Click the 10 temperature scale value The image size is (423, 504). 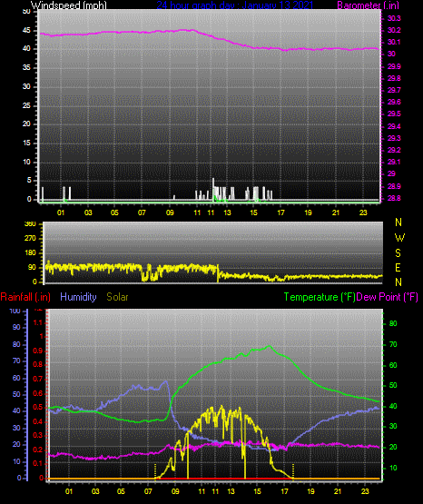[393, 468]
